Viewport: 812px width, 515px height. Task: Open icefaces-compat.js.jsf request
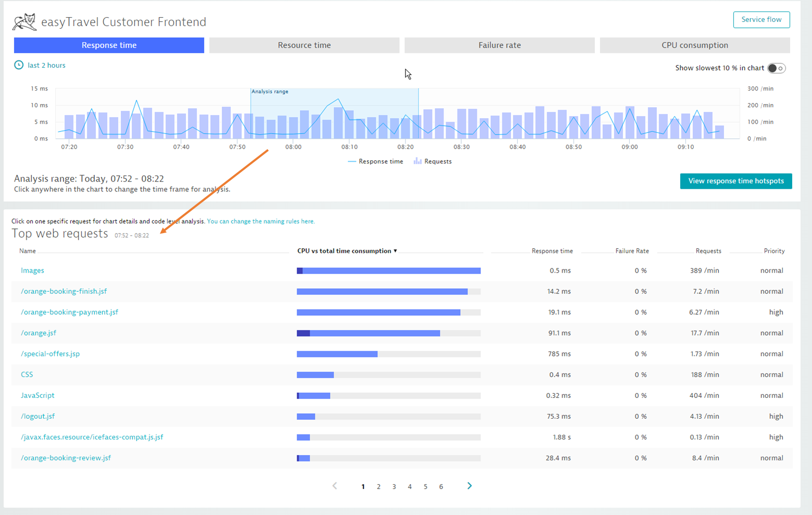pyautogui.click(x=92, y=437)
